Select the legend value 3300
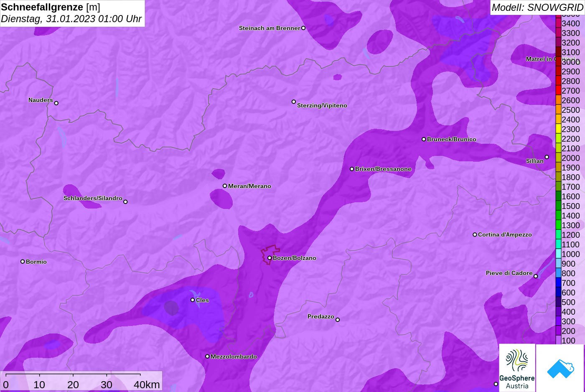585x392 pixels. pos(571,33)
